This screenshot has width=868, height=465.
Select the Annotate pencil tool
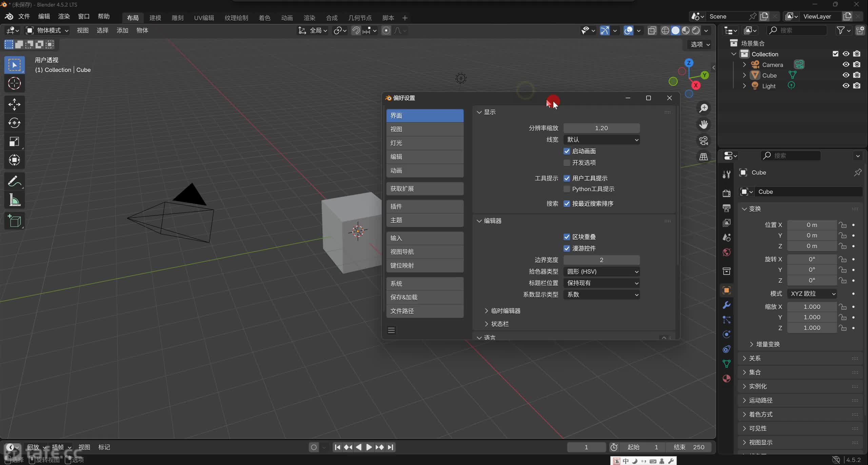14,181
